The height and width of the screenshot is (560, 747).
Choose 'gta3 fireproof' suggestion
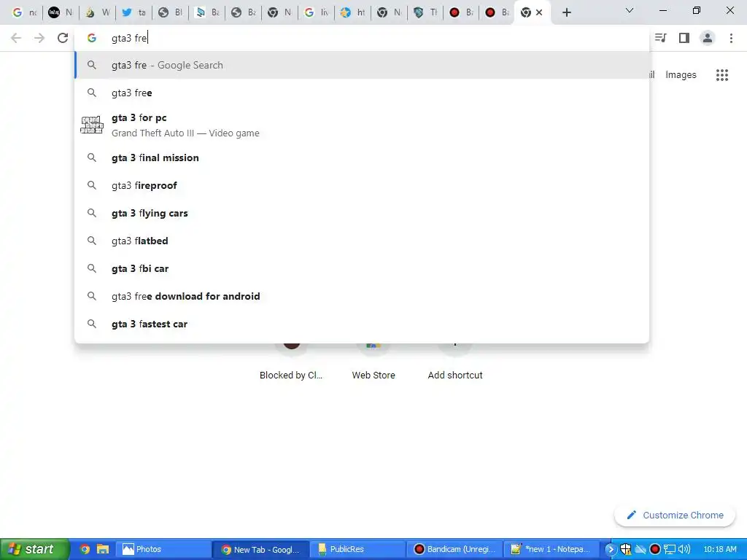[362, 185]
